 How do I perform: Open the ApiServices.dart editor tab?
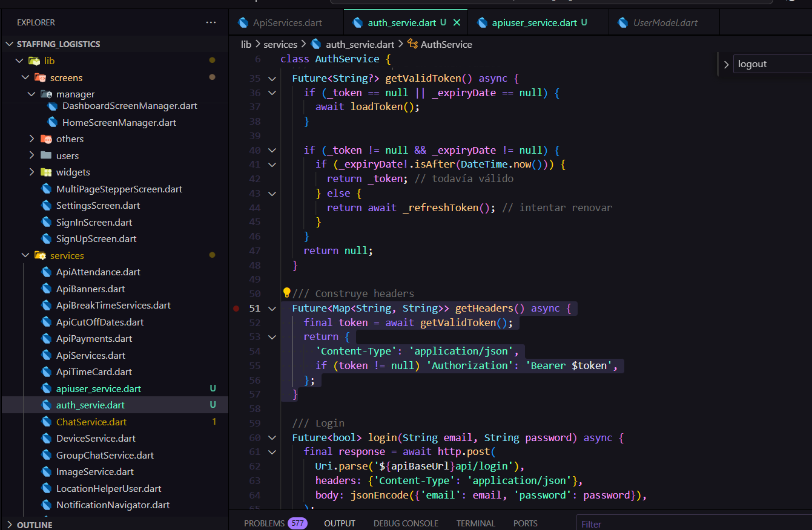[x=287, y=23]
